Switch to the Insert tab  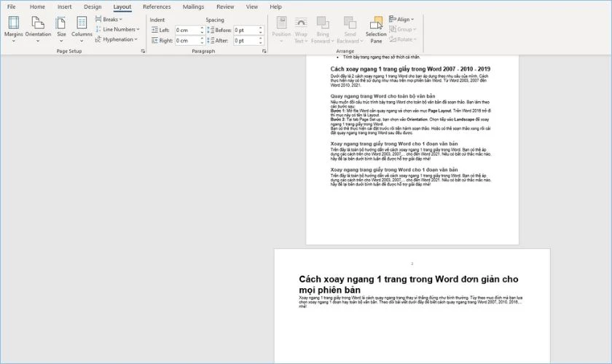click(64, 7)
